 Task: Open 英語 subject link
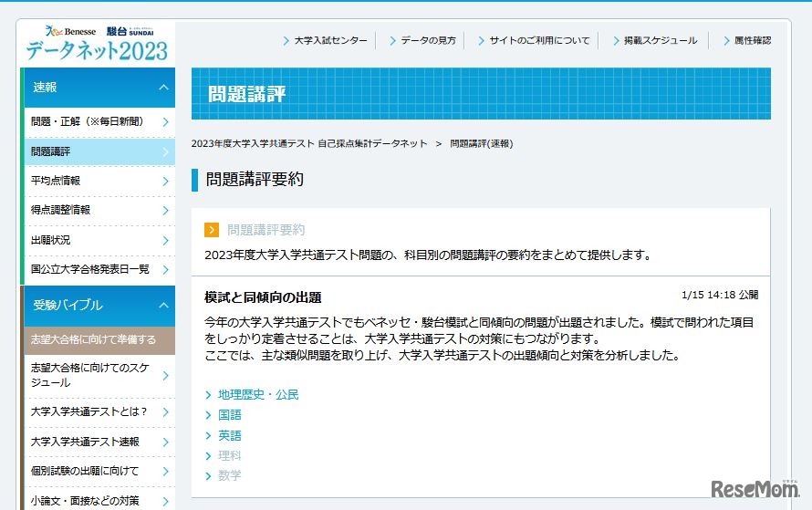click(x=229, y=435)
